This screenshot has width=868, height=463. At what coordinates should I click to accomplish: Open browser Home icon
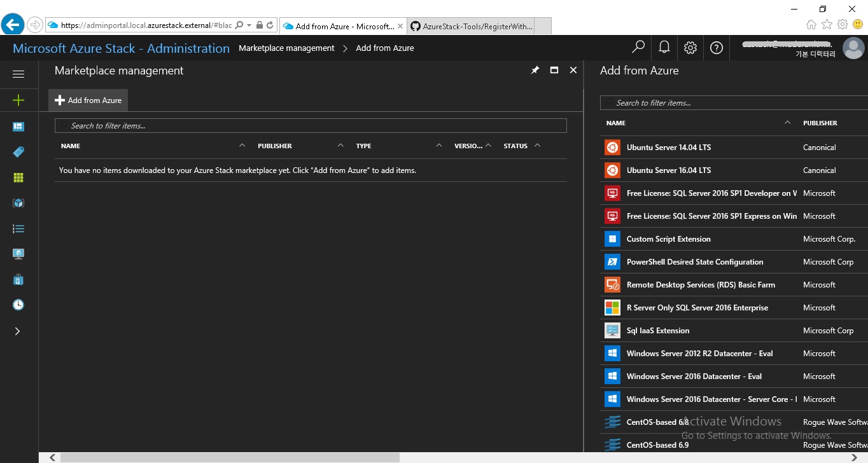coord(811,25)
